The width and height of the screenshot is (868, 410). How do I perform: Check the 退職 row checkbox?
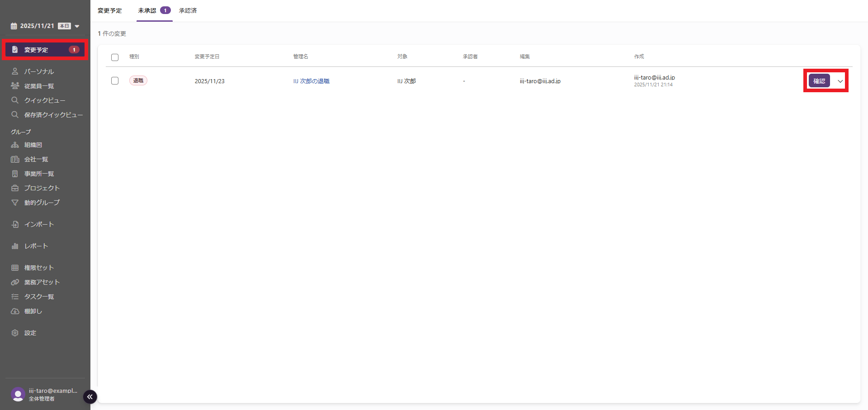click(115, 80)
